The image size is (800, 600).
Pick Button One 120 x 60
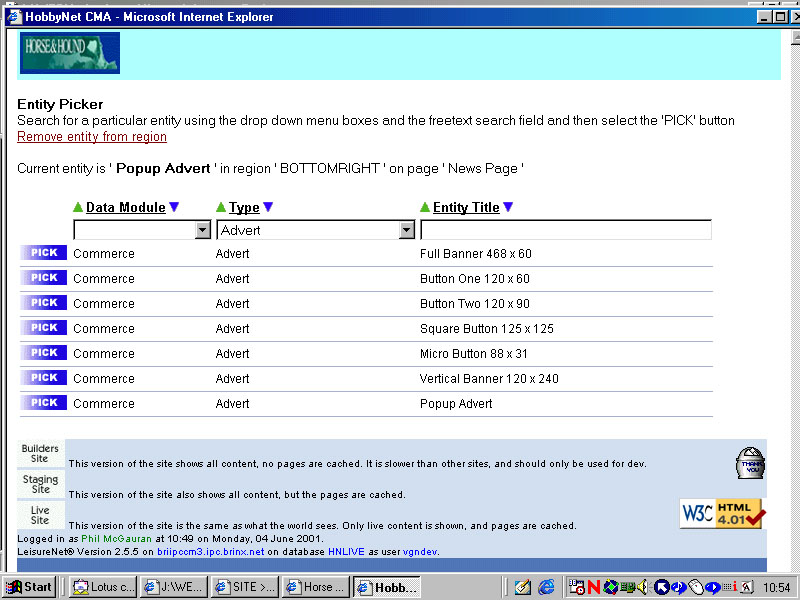click(x=43, y=278)
